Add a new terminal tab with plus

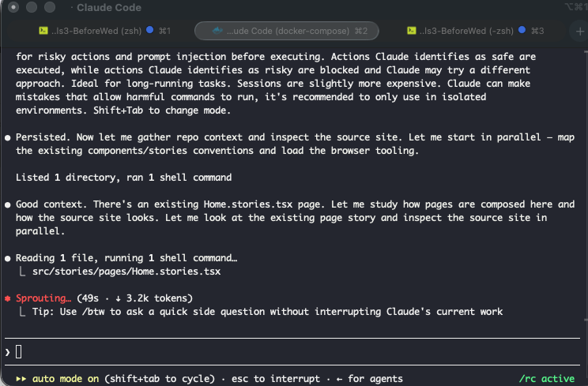pos(580,32)
